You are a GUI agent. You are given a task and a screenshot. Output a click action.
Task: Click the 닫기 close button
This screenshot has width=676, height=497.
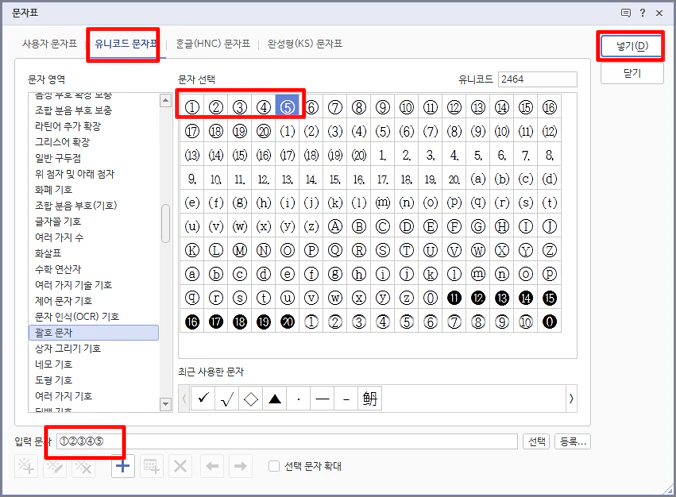click(632, 73)
